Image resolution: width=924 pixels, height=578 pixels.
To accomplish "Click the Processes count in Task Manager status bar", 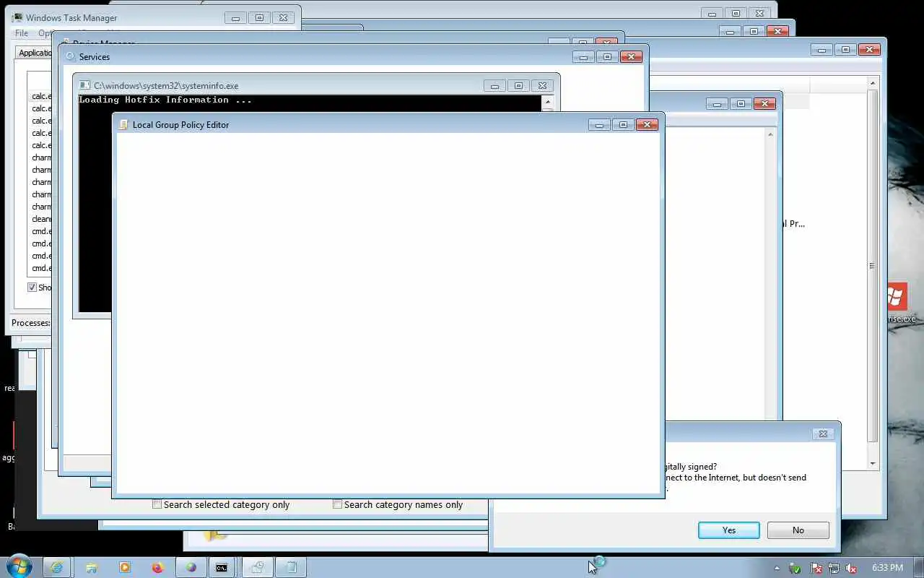I will (x=31, y=323).
